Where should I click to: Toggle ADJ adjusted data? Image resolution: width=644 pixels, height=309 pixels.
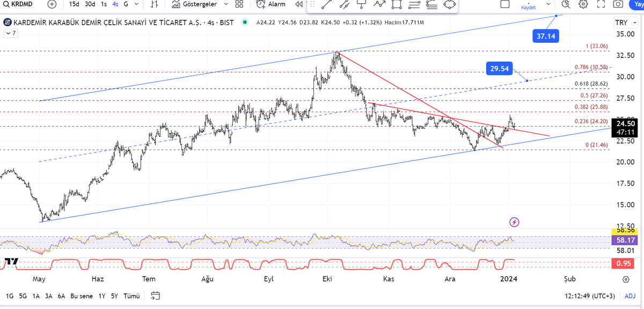(x=630, y=296)
